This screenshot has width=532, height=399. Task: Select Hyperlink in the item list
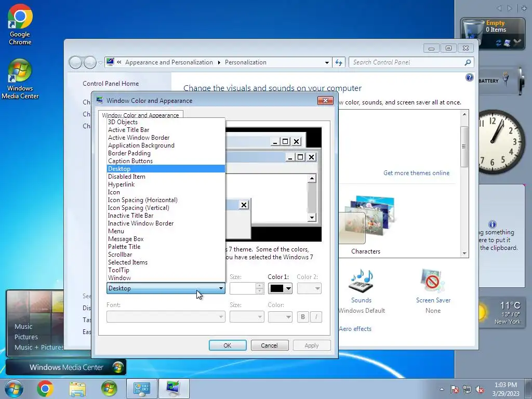pyautogui.click(x=166, y=184)
